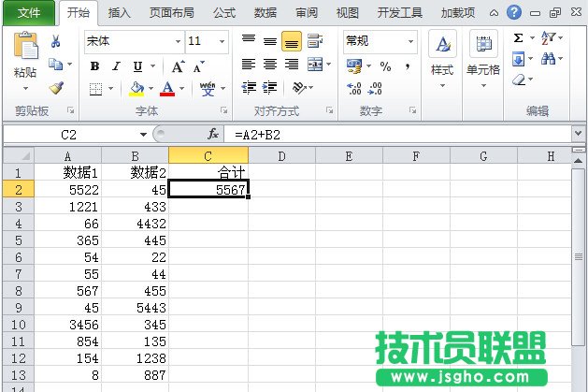Viewport: 588px width, 392px height.
Task: Open alignment group dialog launcher
Action: (329, 110)
